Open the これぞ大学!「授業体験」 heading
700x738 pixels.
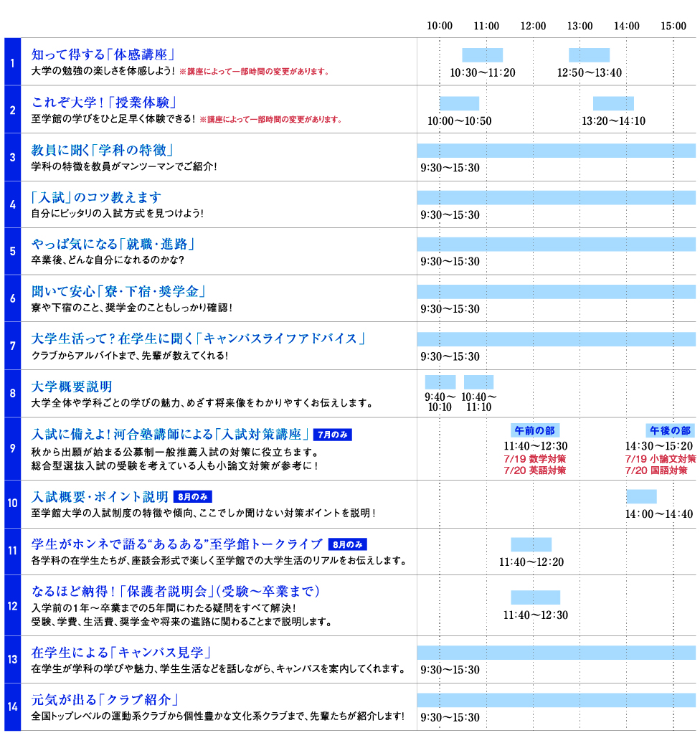click(104, 102)
